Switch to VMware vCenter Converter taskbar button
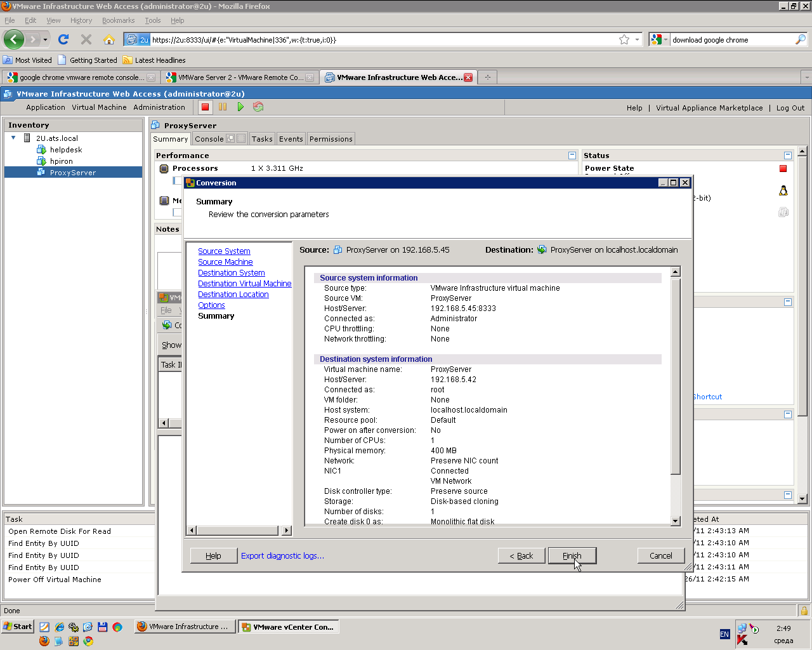 tap(289, 627)
